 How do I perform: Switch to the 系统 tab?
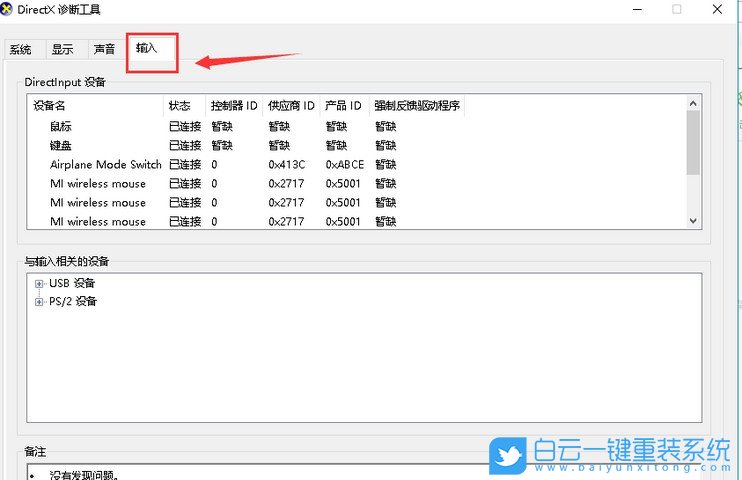pyautogui.click(x=20, y=49)
